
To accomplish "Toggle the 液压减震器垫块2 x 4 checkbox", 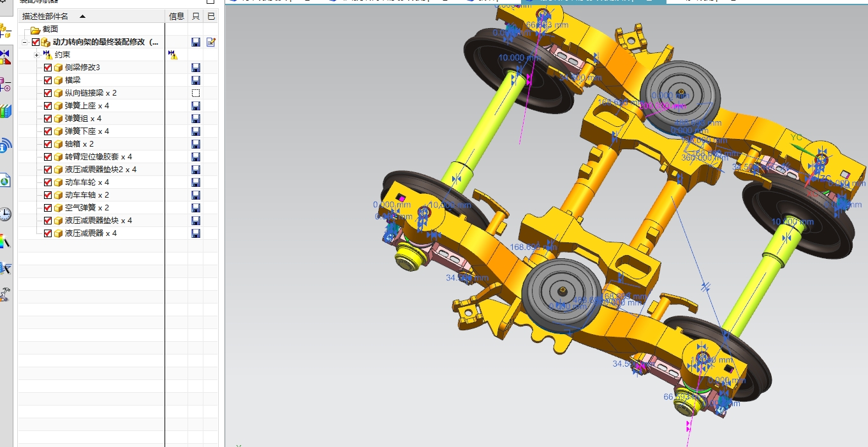I will (x=48, y=170).
